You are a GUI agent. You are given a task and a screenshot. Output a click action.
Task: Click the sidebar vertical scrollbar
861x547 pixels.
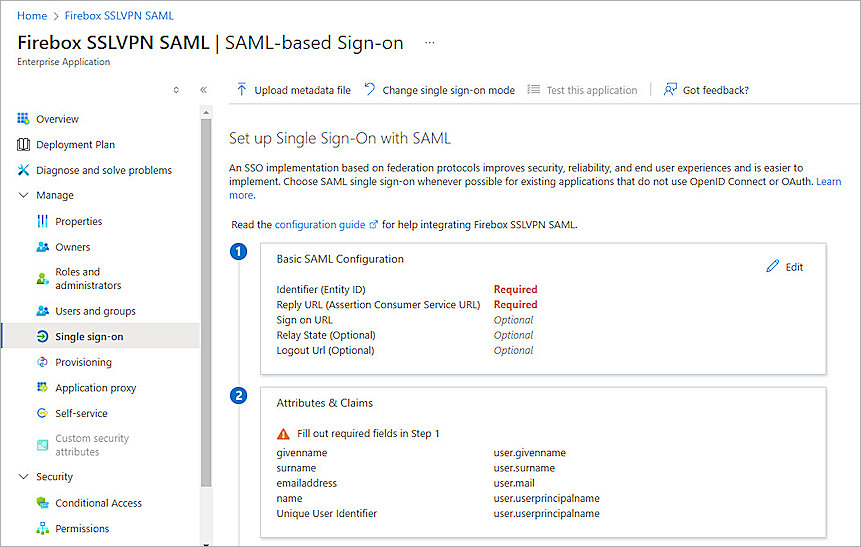point(206,300)
